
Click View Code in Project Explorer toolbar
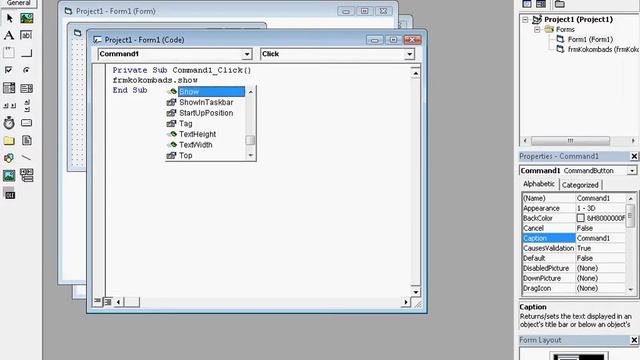(527, 4)
